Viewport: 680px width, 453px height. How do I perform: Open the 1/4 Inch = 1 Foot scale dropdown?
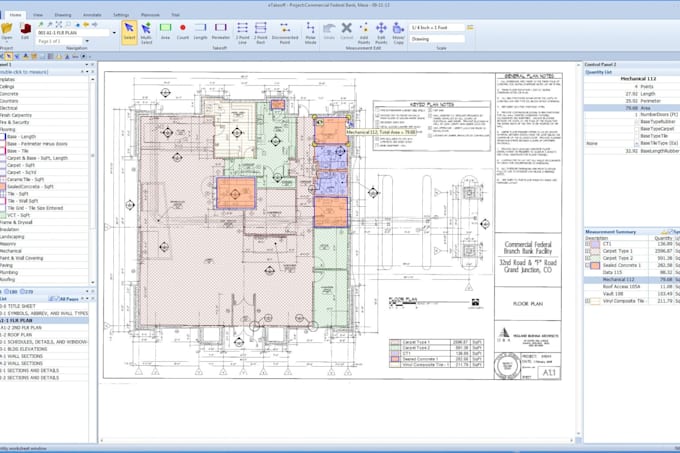[437, 27]
